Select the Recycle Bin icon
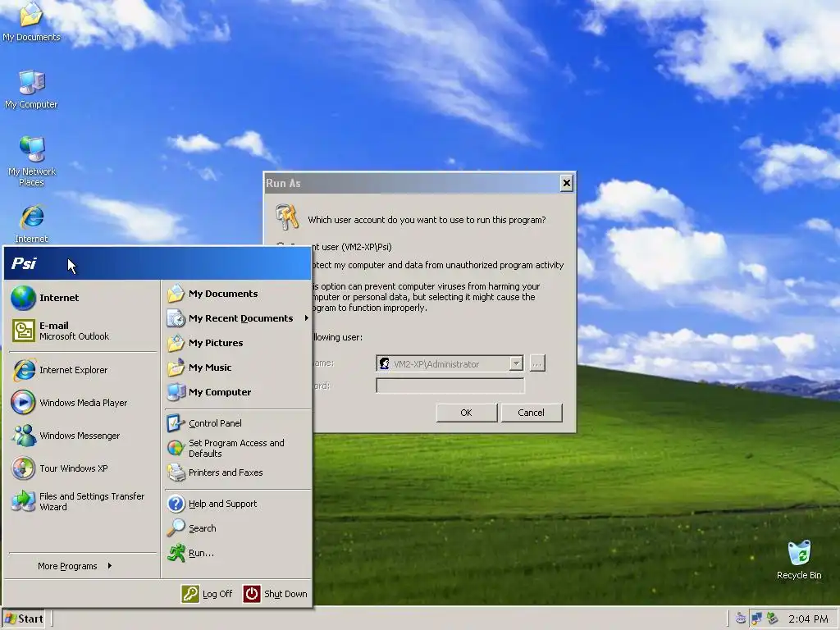The height and width of the screenshot is (630, 840). (x=799, y=559)
